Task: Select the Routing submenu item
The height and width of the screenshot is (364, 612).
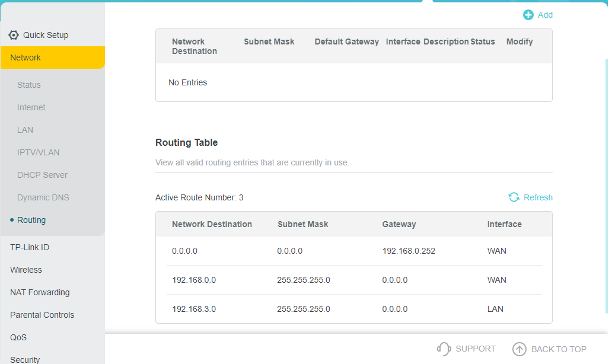Action: pyautogui.click(x=31, y=220)
